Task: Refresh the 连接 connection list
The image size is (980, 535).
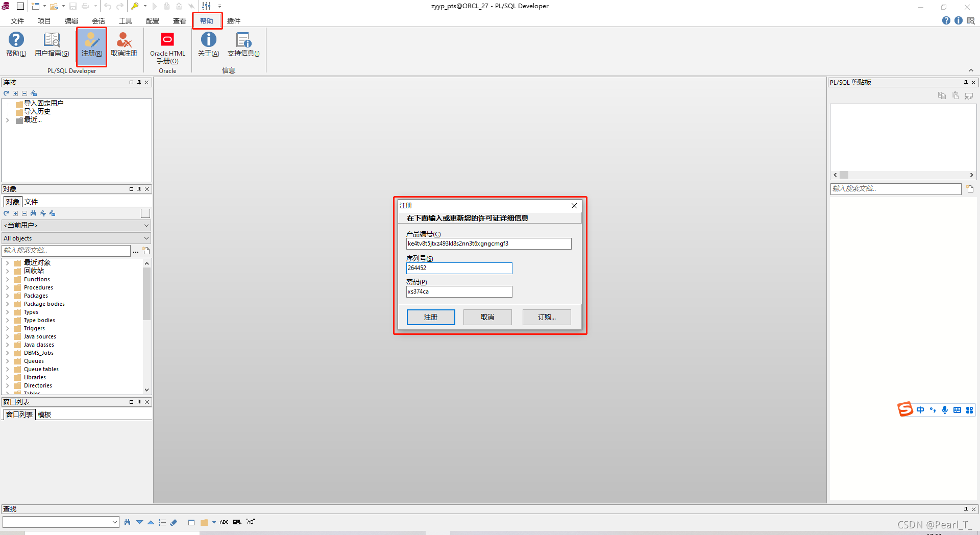Action: (6, 93)
